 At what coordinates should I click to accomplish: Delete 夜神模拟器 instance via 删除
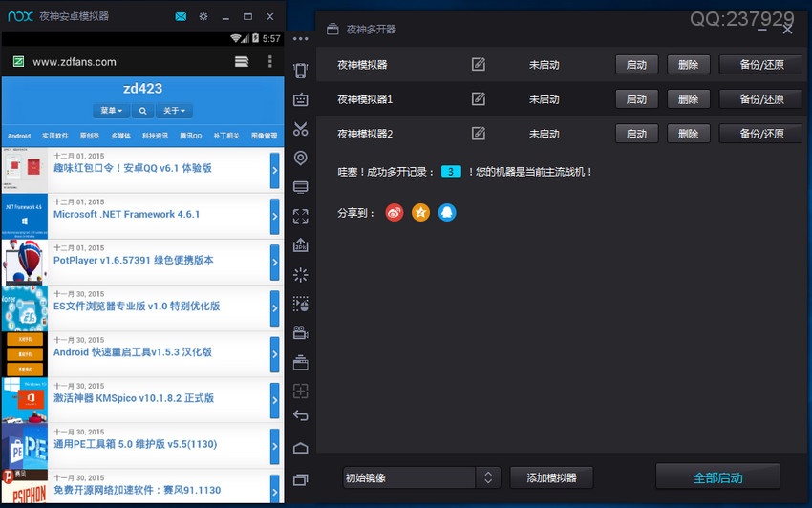[688, 65]
